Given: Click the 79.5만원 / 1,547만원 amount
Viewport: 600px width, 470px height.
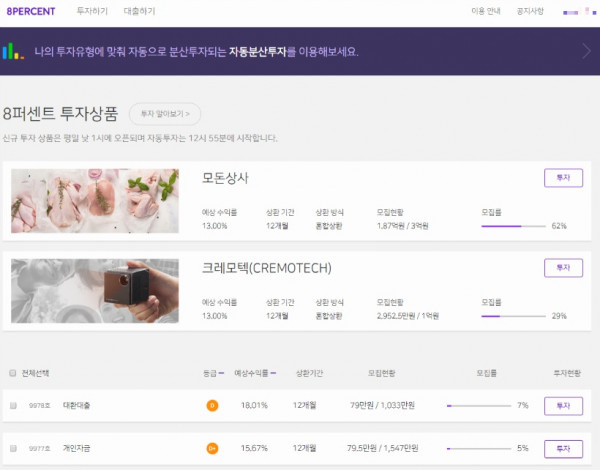Looking at the screenshot, I should click(x=382, y=448).
